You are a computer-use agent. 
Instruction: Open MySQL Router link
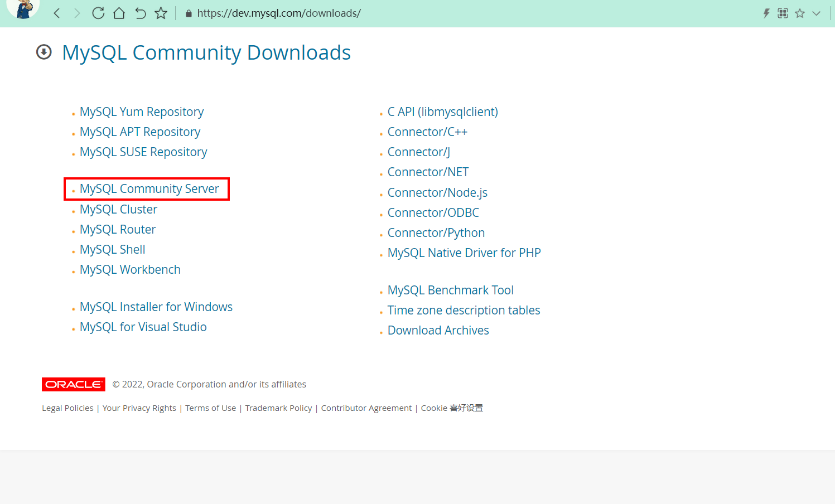[x=118, y=229]
